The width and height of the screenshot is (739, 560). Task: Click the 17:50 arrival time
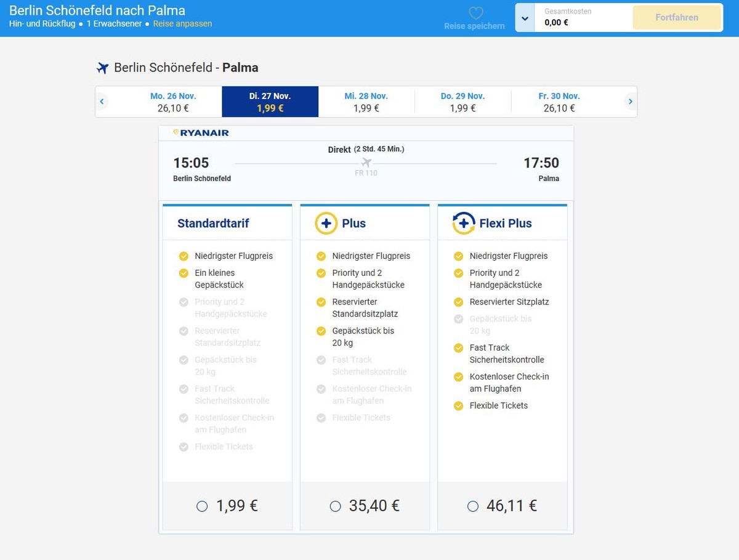click(541, 163)
